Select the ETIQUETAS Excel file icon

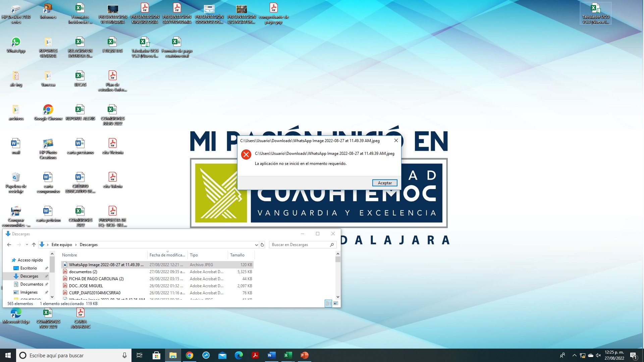[112, 45]
